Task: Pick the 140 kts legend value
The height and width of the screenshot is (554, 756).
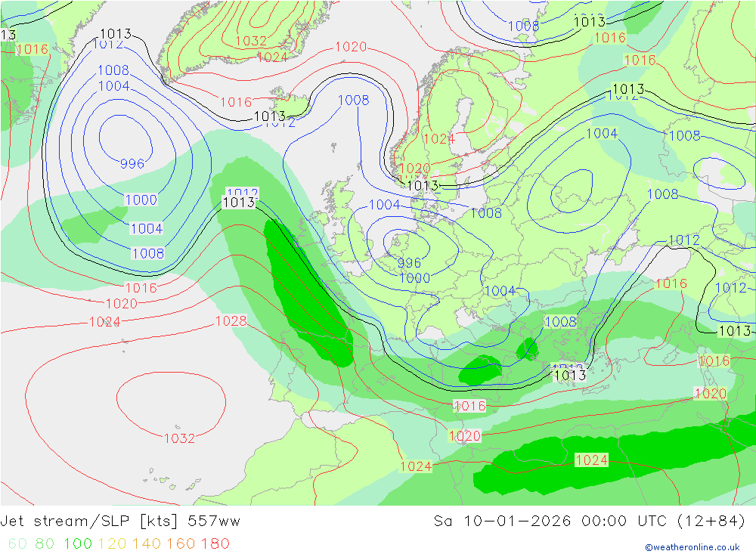Action: (146, 543)
